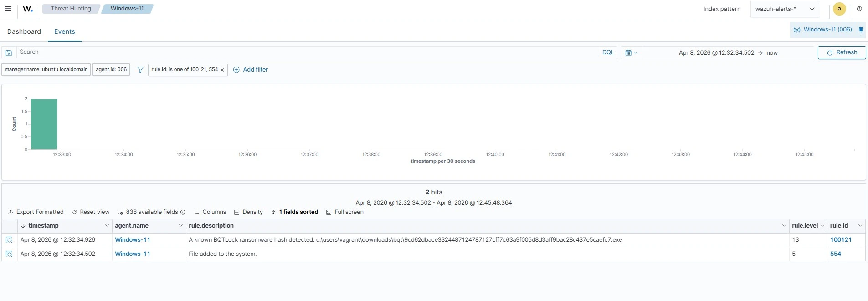
Task: Click the available fields info icon
Action: point(183,212)
